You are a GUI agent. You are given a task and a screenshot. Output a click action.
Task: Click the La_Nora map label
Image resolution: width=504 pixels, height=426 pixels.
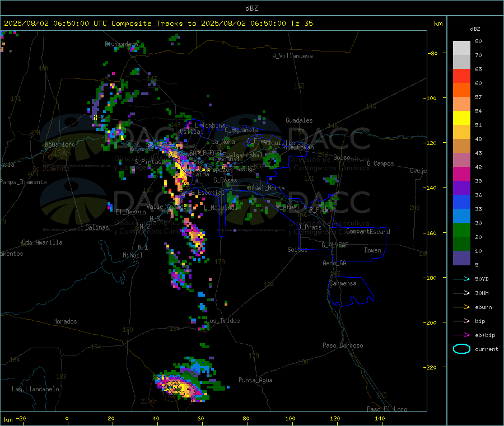(223, 142)
